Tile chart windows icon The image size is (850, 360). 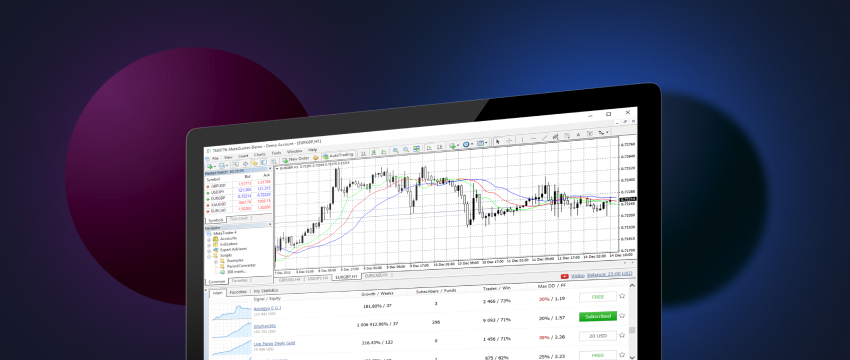point(416,149)
